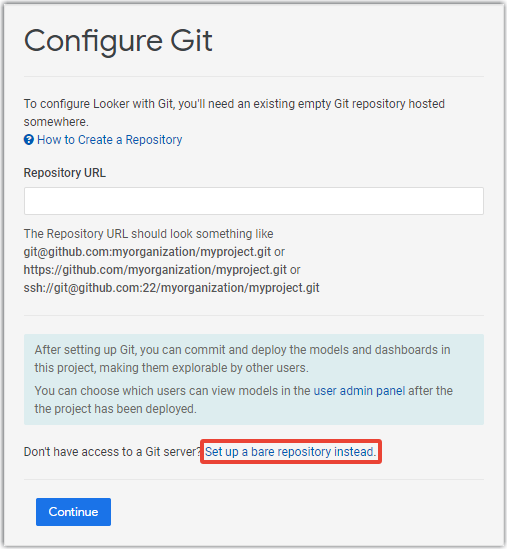Click the blue Continue button
Viewport: 508px width, 550px height.
point(73,512)
